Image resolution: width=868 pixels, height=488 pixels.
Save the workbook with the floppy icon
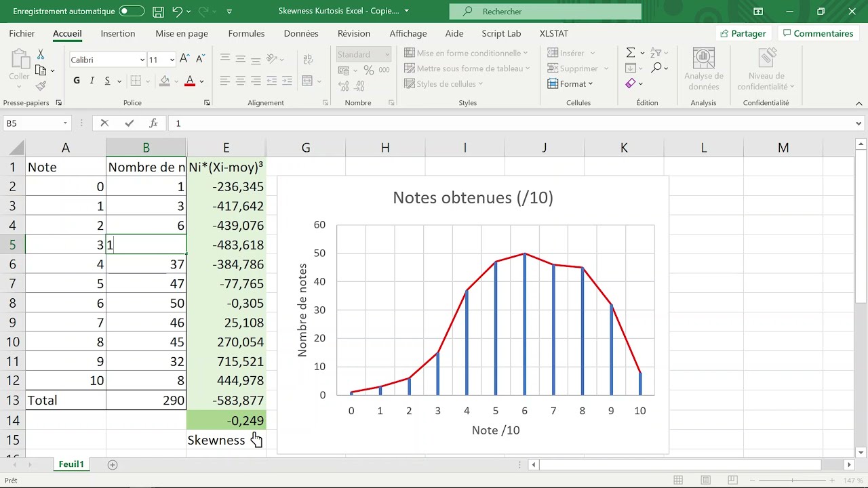158,12
